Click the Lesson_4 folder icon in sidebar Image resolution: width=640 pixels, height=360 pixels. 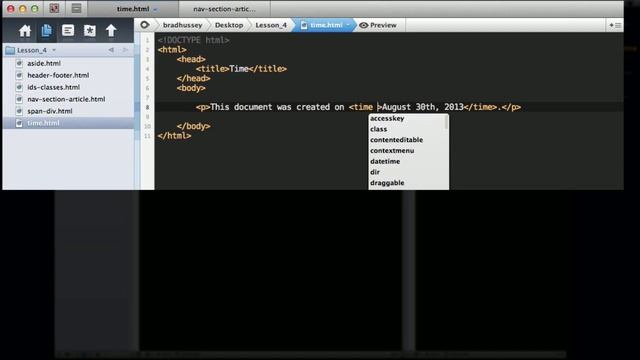click(x=10, y=50)
